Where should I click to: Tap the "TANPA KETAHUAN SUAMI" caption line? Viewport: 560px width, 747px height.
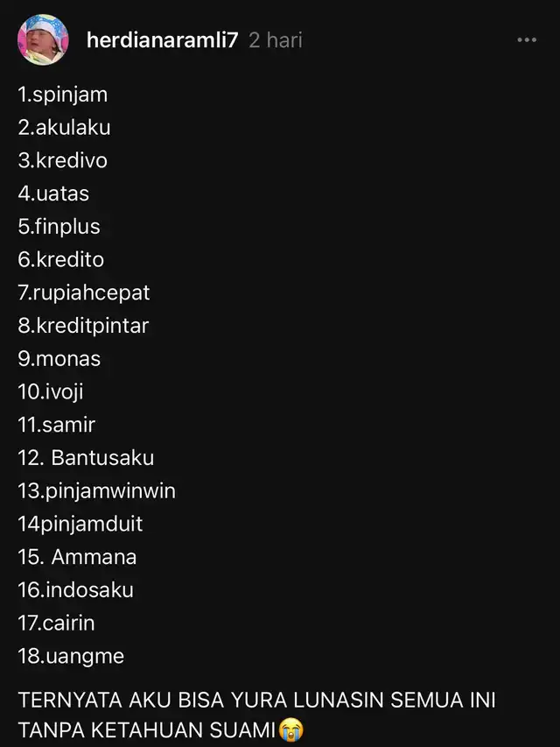pos(147,730)
